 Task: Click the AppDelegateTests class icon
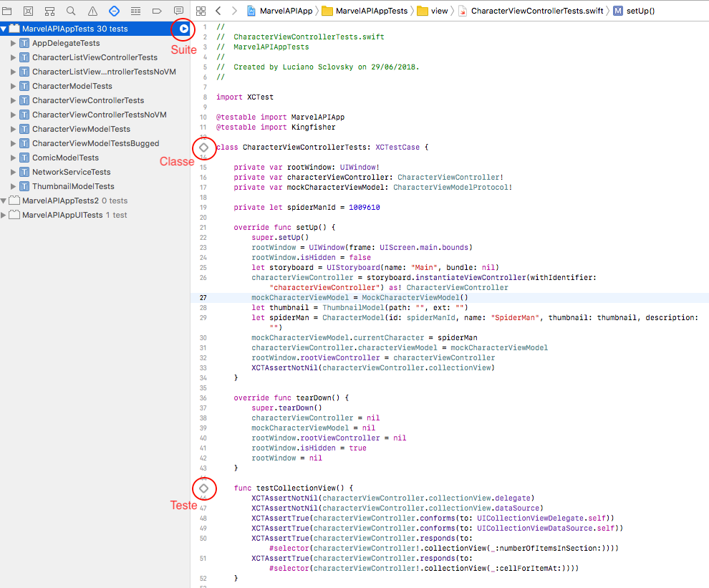pos(24,44)
